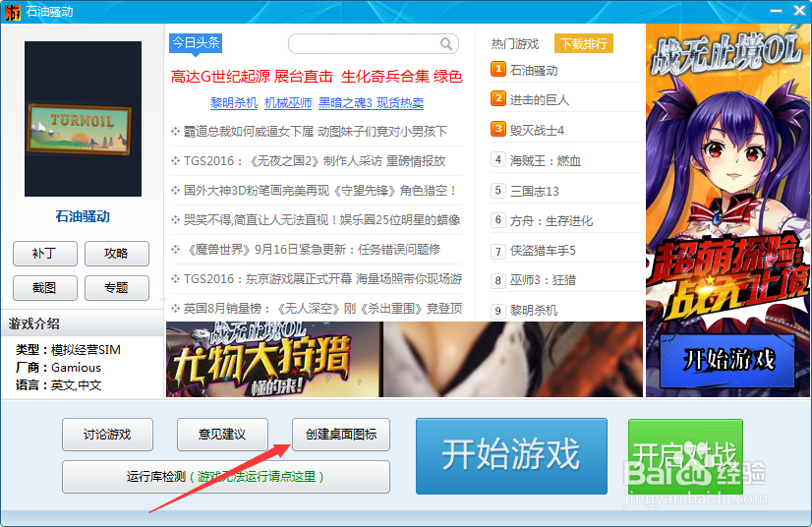Click the rank 7 badge beside 侠盗猎车手5
Image resolution: width=812 pixels, height=527 pixels.
(498, 252)
